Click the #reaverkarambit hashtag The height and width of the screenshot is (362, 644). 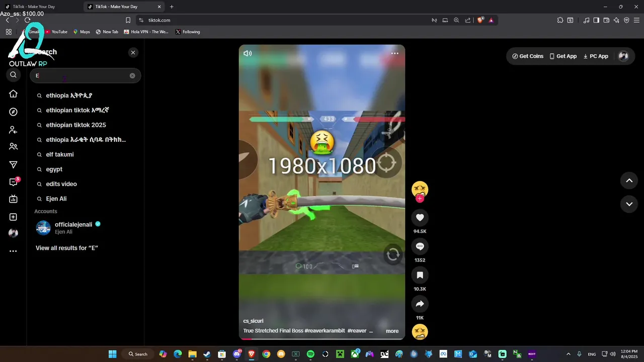click(x=325, y=331)
